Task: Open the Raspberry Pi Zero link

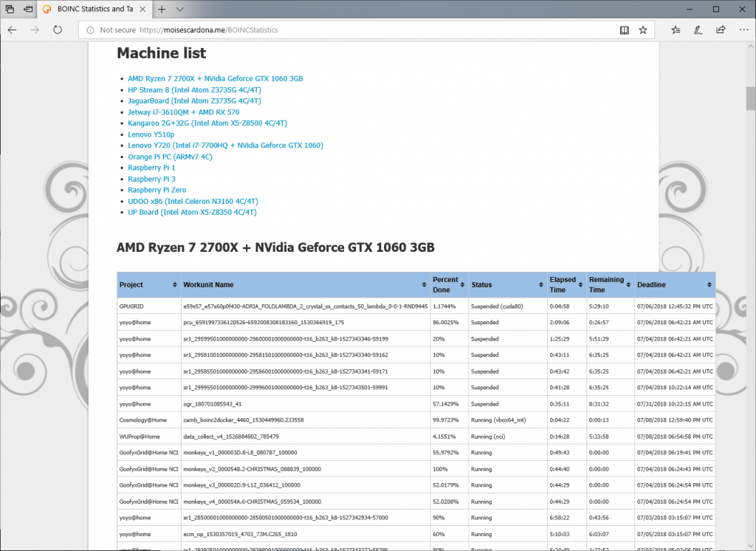Action: point(157,190)
